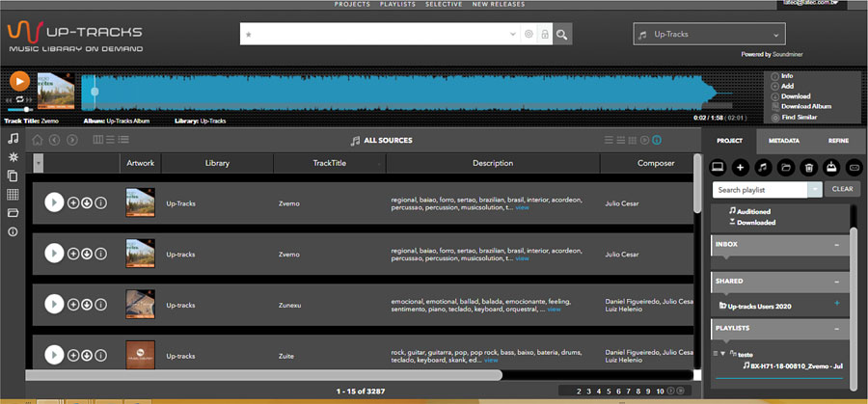The height and width of the screenshot is (404, 868).
Task: Toggle the search lock icon
Action: (545, 35)
